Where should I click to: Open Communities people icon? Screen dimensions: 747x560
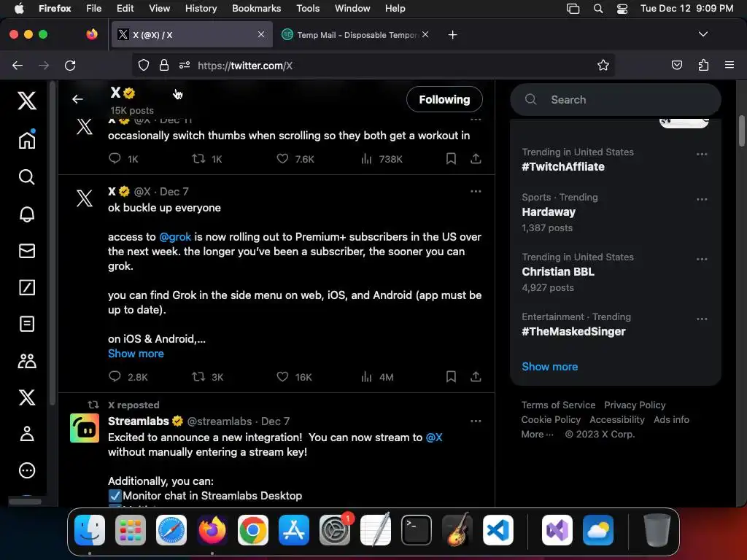tap(27, 361)
